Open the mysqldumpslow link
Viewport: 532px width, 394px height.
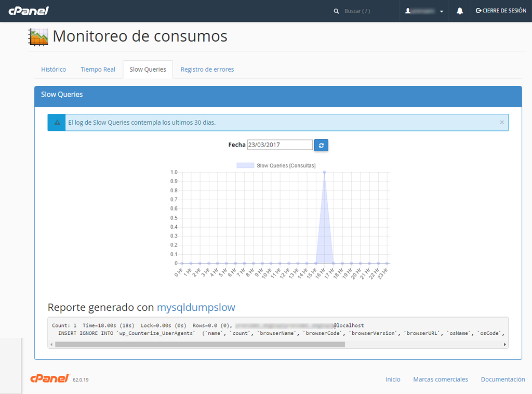(x=196, y=307)
